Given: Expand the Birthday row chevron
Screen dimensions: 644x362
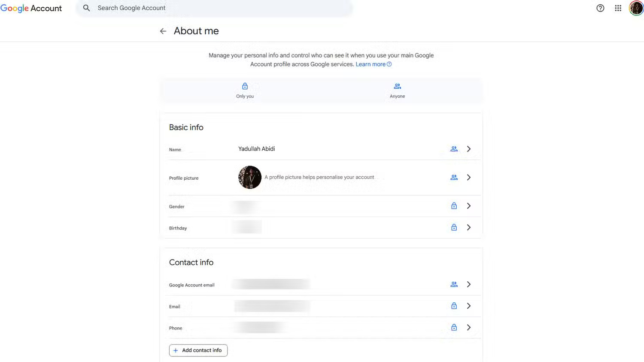Looking at the screenshot, I should [468, 227].
